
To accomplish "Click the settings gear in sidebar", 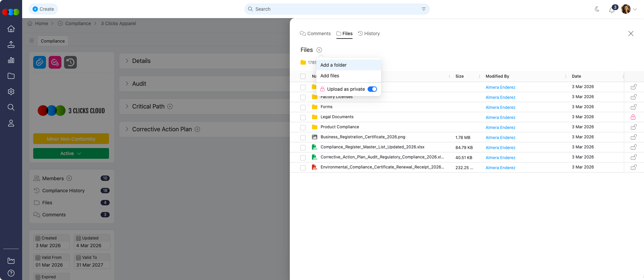I will (x=11, y=92).
